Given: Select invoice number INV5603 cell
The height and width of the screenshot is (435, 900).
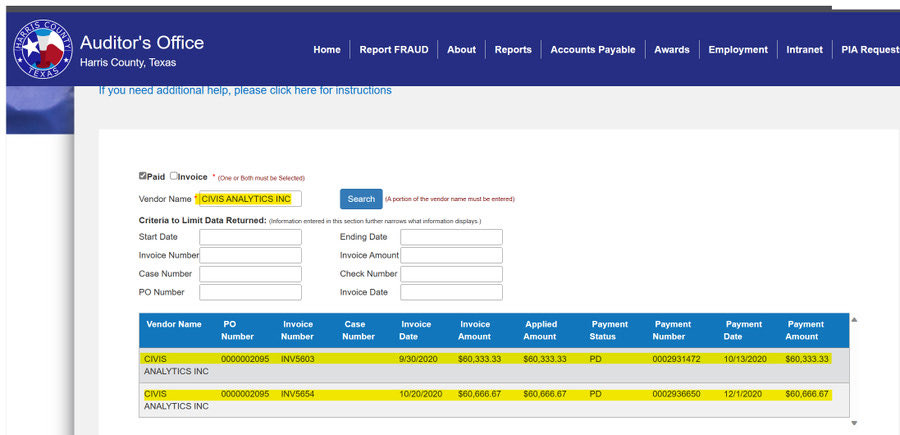Looking at the screenshot, I should point(297,359).
